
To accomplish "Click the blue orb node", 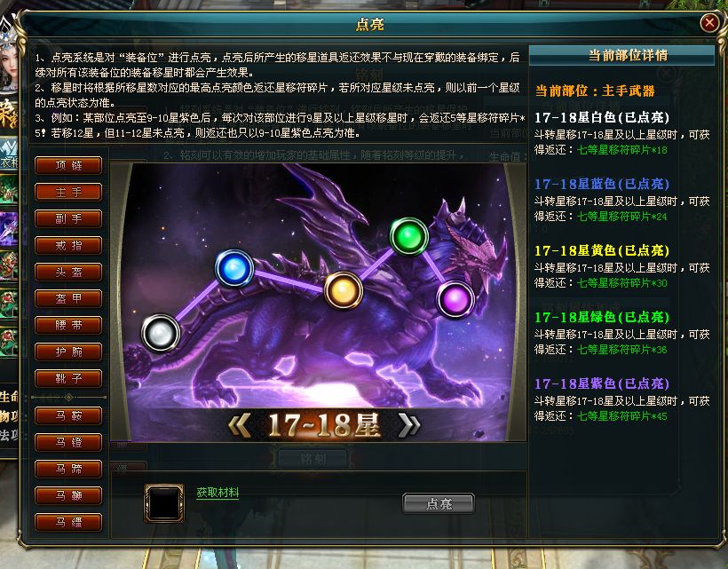I will point(234,268).
